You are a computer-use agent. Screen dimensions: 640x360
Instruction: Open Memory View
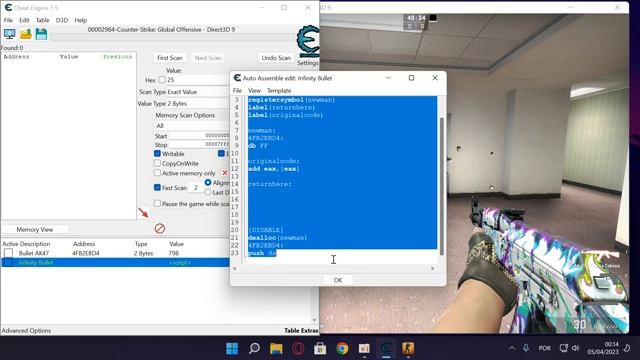pyautogui.click(x=35, y=230)
